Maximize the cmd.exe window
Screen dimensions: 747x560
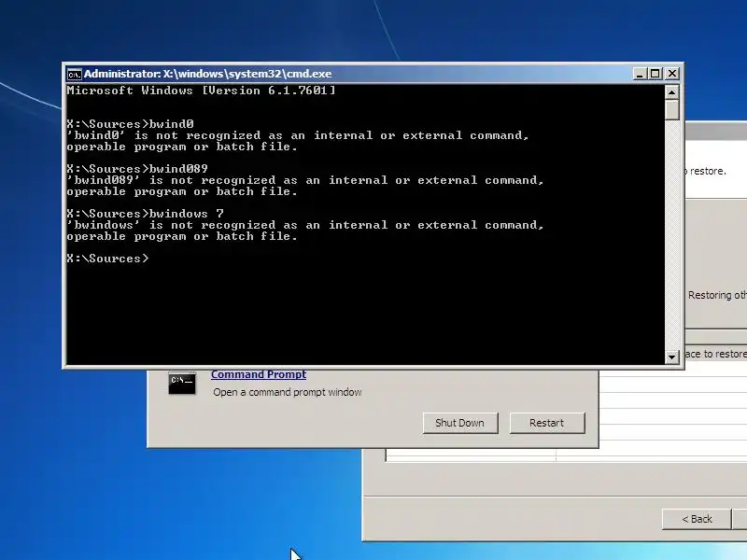pos(655,74)
